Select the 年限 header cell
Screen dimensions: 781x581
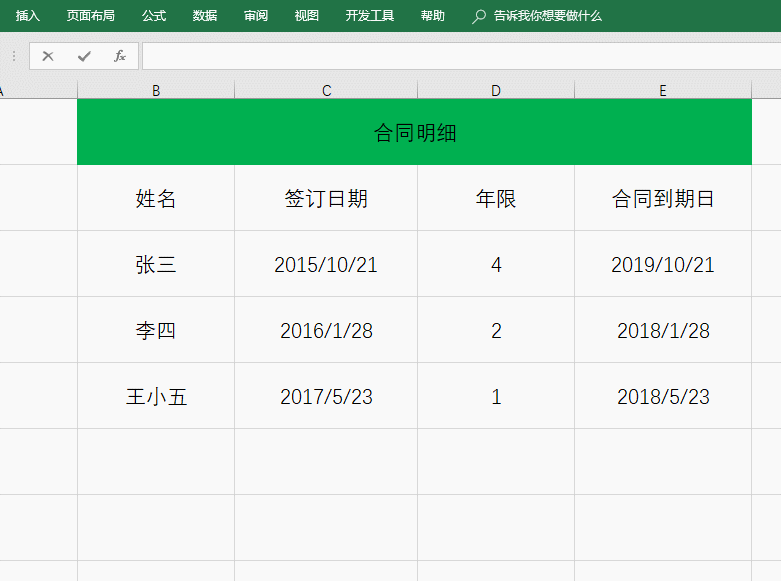point(496,198)
